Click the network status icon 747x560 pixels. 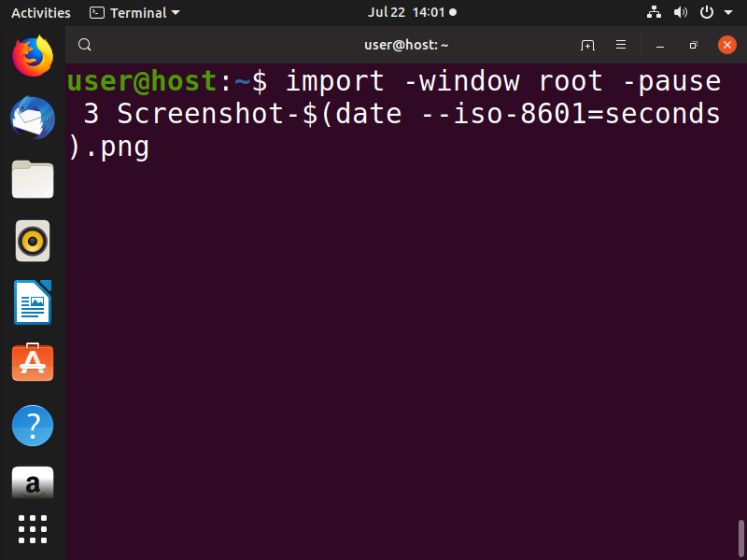pos(654,13)
